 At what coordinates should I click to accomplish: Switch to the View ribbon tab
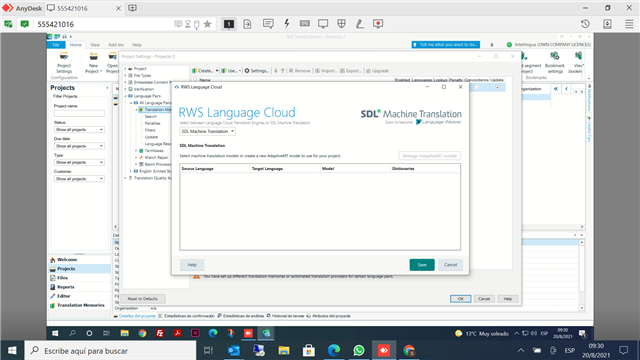point(95,45)
